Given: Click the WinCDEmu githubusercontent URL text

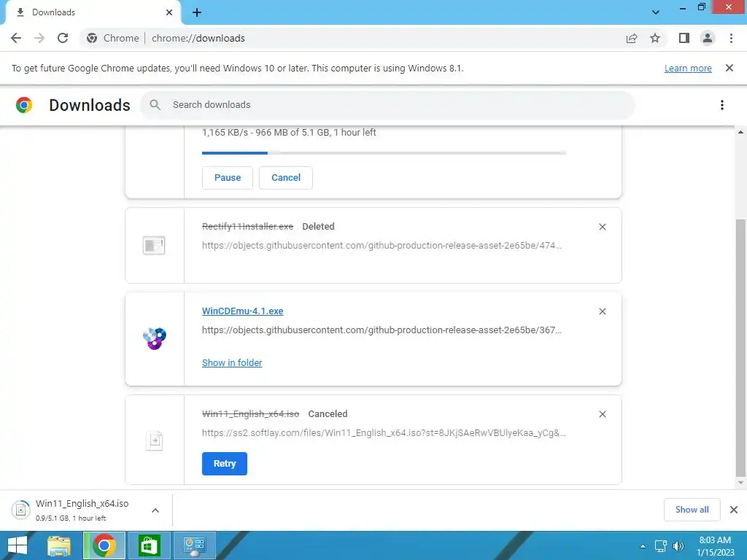Looking at the screenshot, I should click(x=382, y=330).
